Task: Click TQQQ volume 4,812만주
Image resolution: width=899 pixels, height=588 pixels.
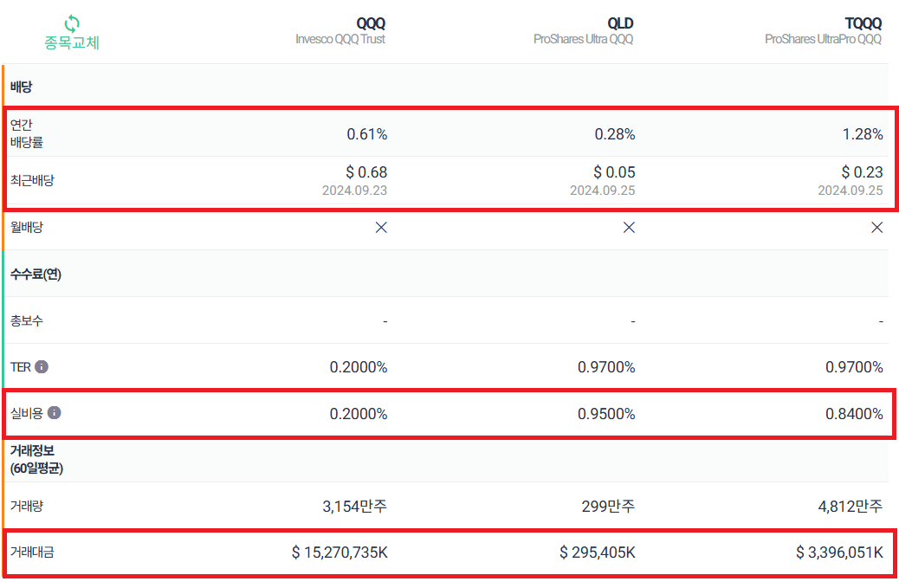Action: point(850,506)
